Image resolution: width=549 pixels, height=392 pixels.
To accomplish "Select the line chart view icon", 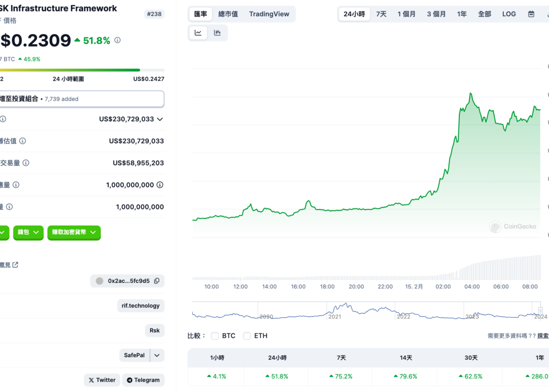I will (x=197, y=32).
